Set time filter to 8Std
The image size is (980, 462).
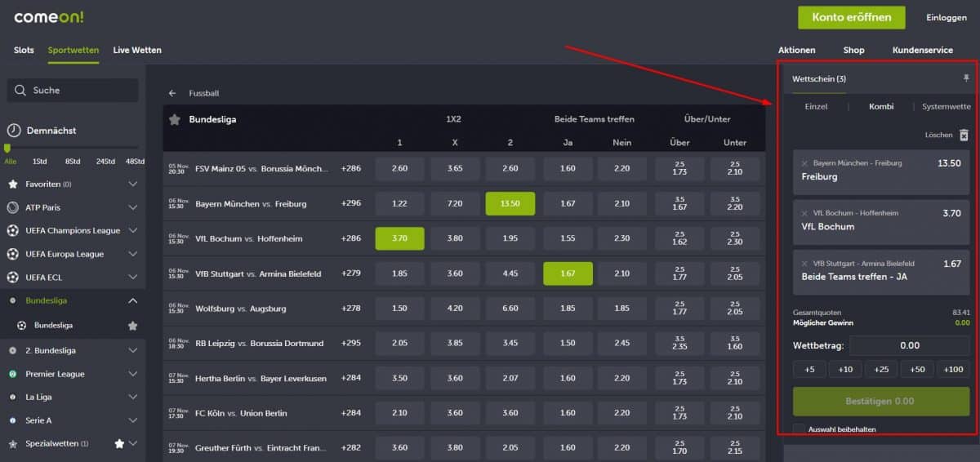coord(73,162)
